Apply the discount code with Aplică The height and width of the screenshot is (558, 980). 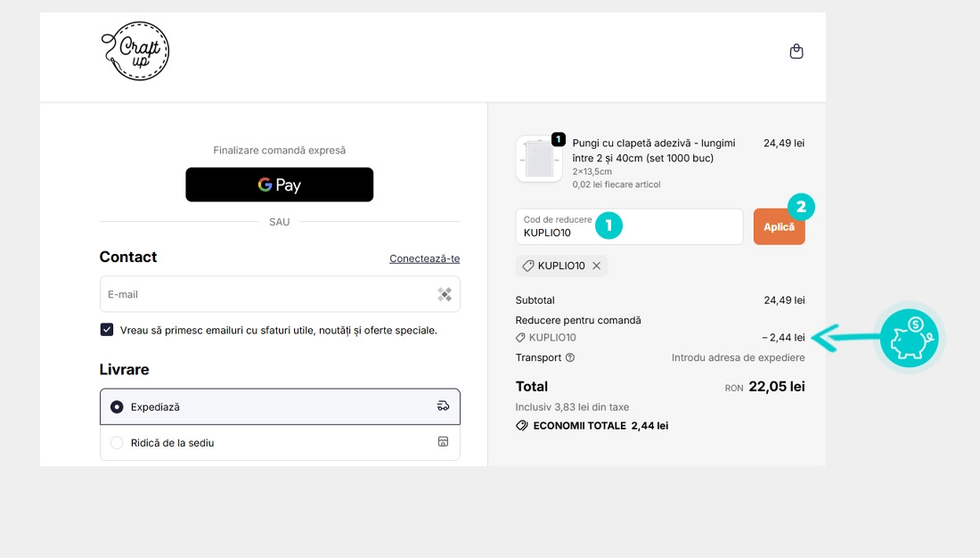779,226
